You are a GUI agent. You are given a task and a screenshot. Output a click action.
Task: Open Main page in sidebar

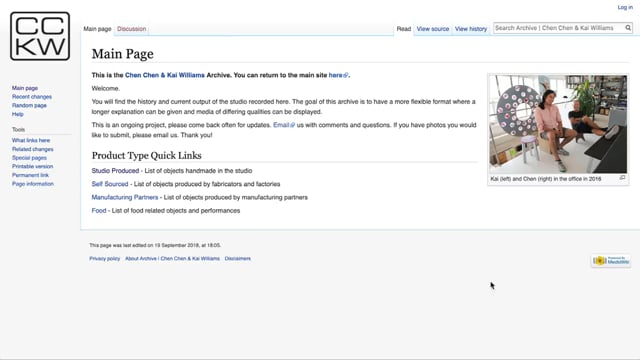click(x=25, y=88)
